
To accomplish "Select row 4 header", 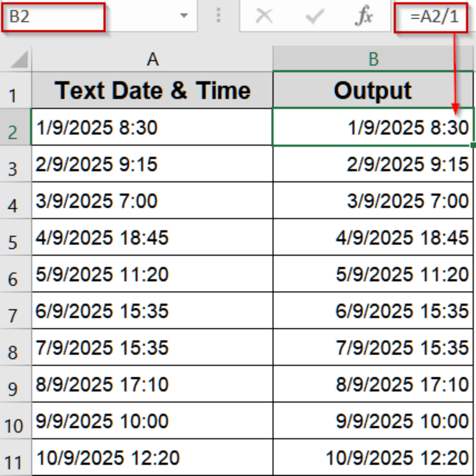I will point(15,201).
